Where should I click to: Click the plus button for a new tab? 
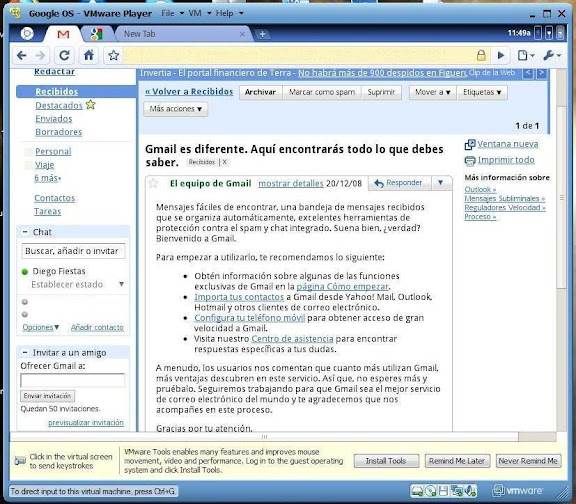[x=262, y=34]
